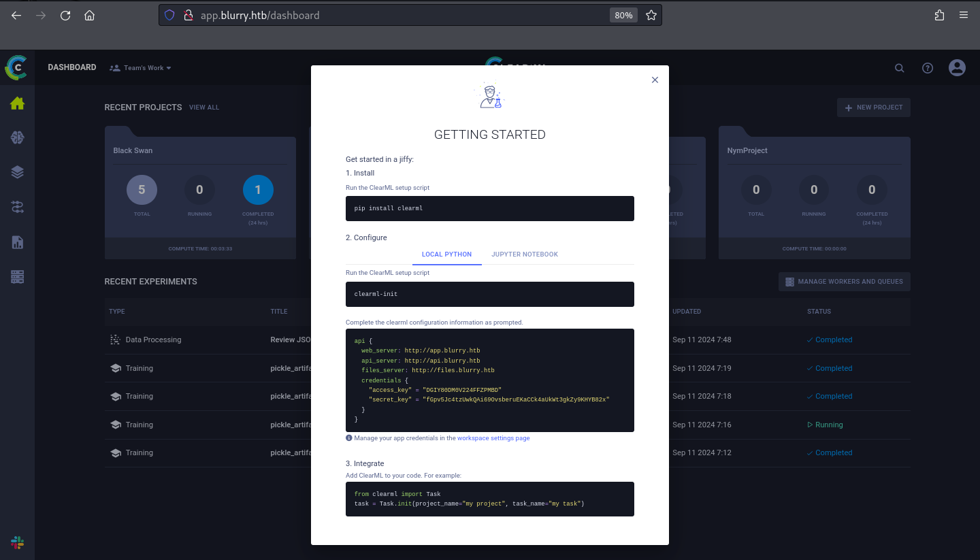Open the Firefox hamburger application menu
The image size is (980, 560).
click(964, 15)
